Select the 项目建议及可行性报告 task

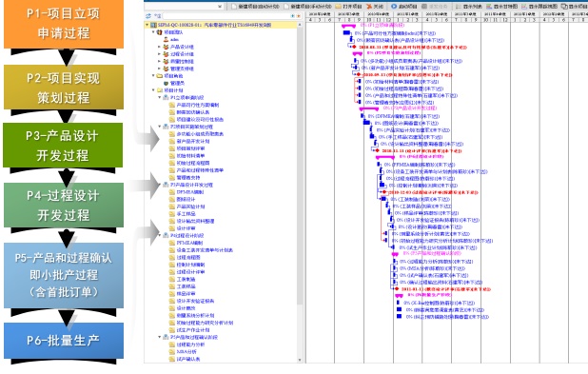tap(196, 119)
